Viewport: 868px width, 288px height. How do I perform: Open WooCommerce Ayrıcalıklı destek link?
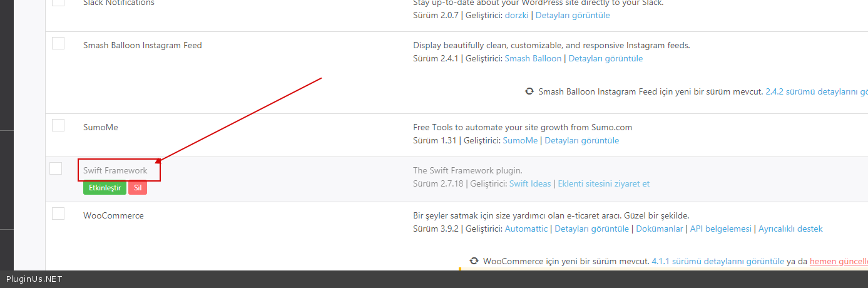[x=790, y=229]
